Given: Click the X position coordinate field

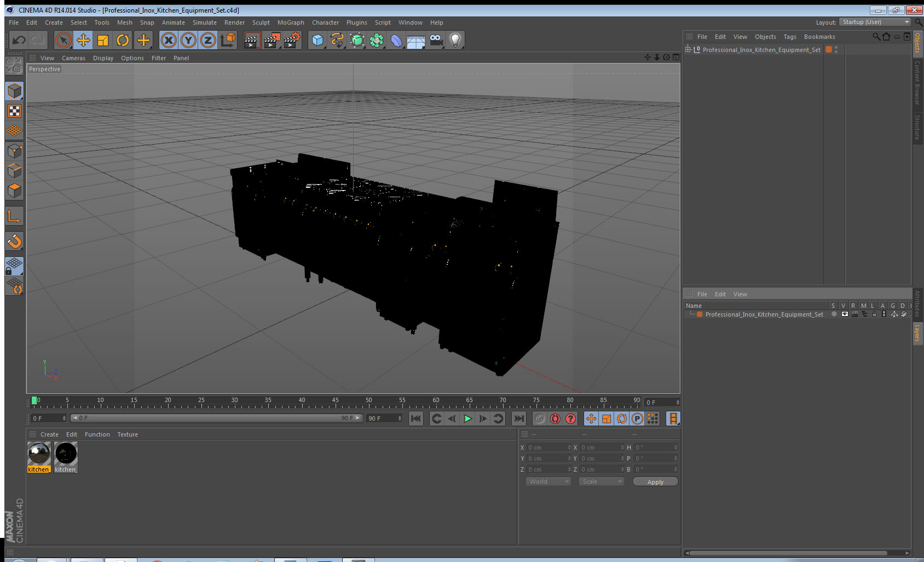Looking at the screenshot, I should coord(549,448).
